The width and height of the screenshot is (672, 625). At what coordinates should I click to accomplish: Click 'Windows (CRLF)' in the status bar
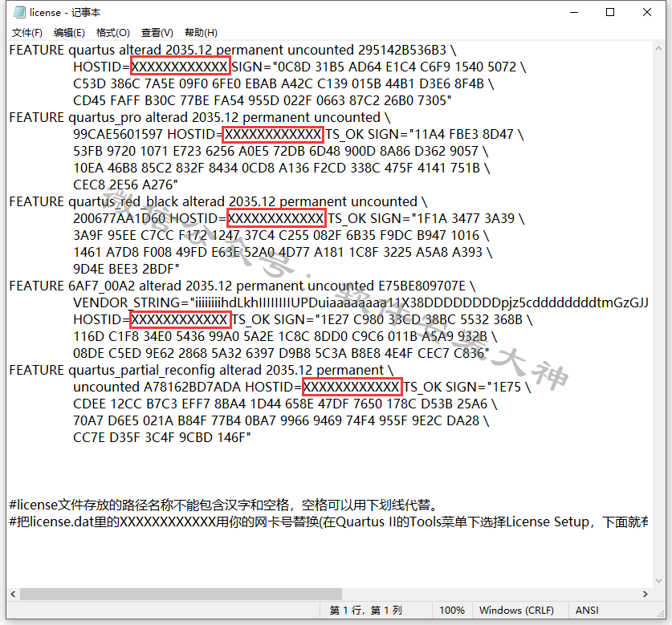pyautogui.click(x=516, y=610)
